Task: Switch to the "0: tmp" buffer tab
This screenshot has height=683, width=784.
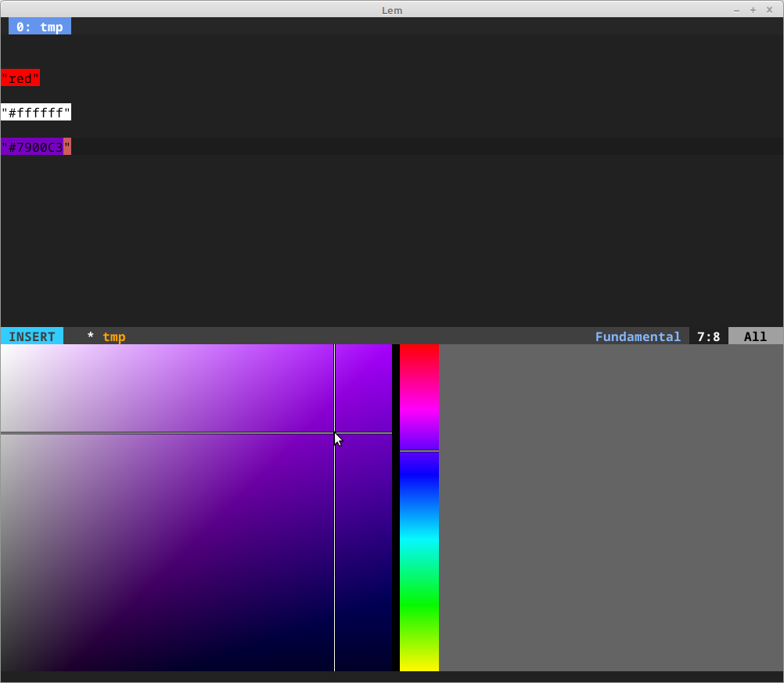Action: [x=40, y=27]
